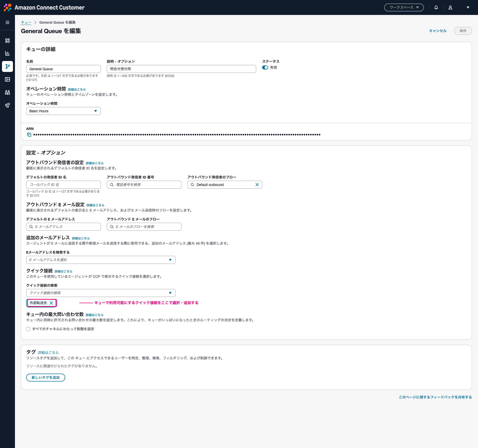This screenshot has width=478, height=448.
Task: Focus the アウトバウンド発信者 ID 番号 search field
Action: (144, 185)
